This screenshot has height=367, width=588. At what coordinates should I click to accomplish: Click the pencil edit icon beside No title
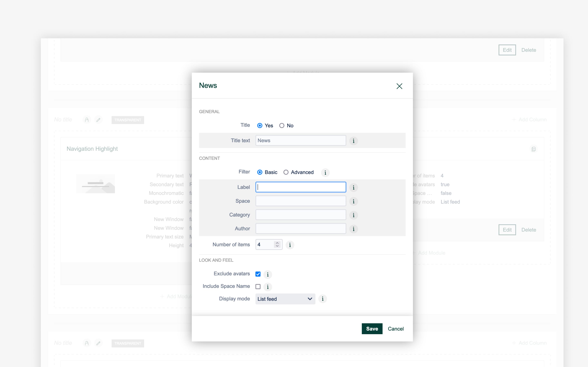coord(99,120)
